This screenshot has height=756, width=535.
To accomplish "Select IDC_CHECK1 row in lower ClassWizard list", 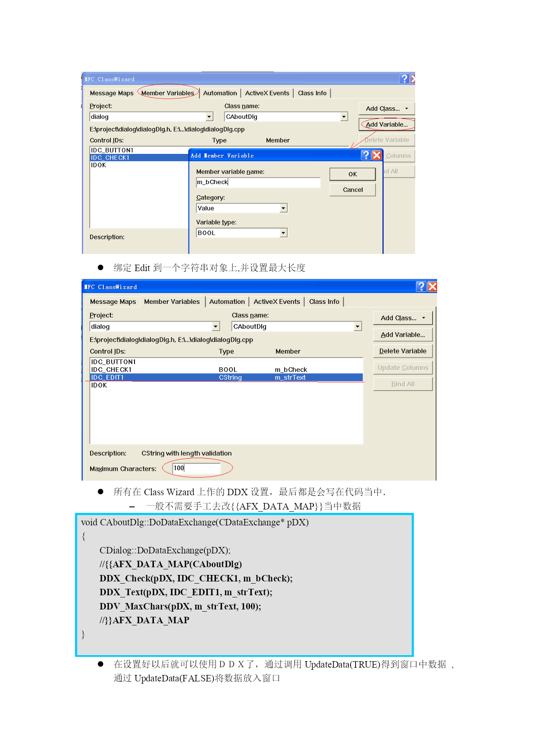I will [x=226, y=369].
